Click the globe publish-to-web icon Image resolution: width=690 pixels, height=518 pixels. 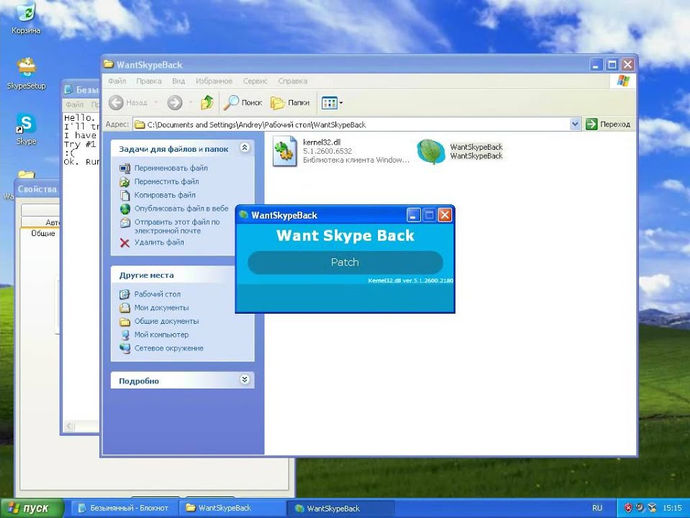click(x=125, y=209)
